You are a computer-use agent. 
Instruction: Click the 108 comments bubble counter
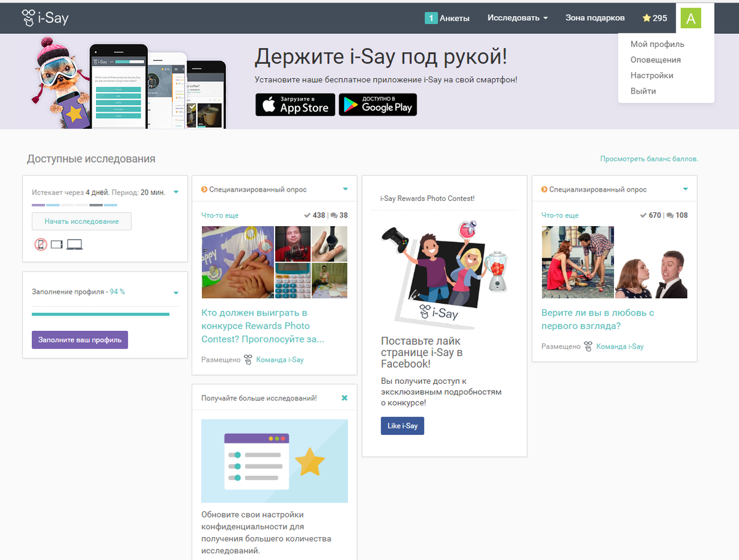pos(677,215)
